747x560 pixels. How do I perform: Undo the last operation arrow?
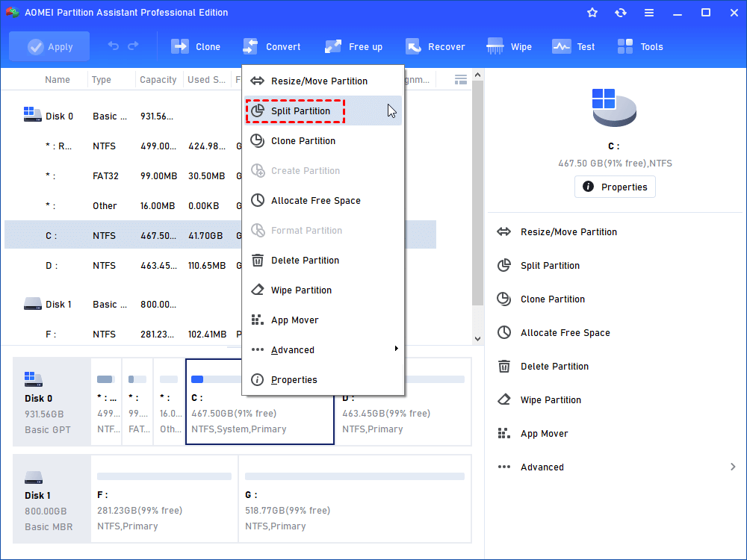tap(114, 46)
